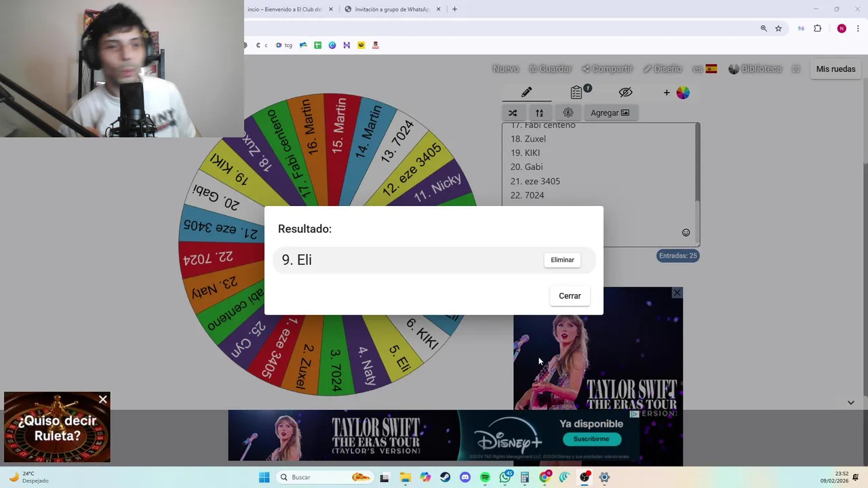Image resolution: width=868 pixels, height=488 pixels.
Task: Click Eliminar to remove Eli result
Action: click(562, 260)
